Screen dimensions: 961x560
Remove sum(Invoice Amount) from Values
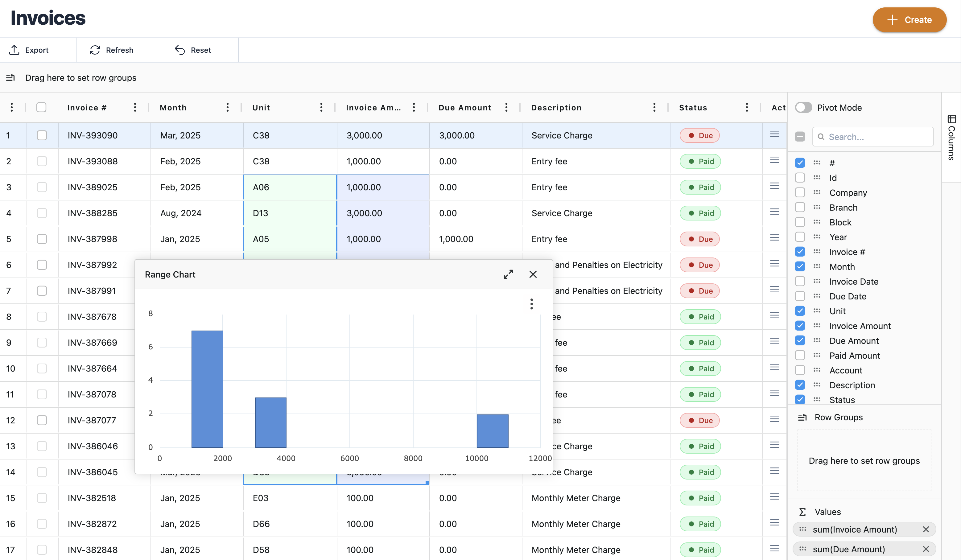pyautogui.click(x=926, y=529)
